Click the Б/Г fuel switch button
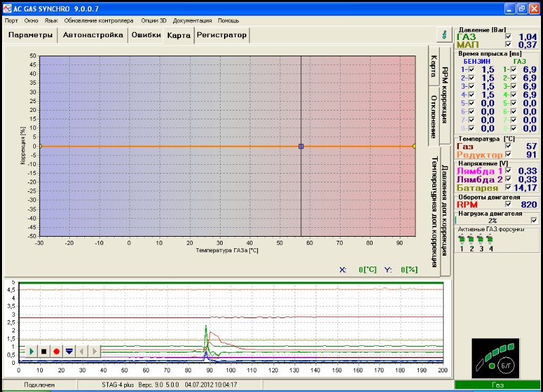 [x=506, y=365]
